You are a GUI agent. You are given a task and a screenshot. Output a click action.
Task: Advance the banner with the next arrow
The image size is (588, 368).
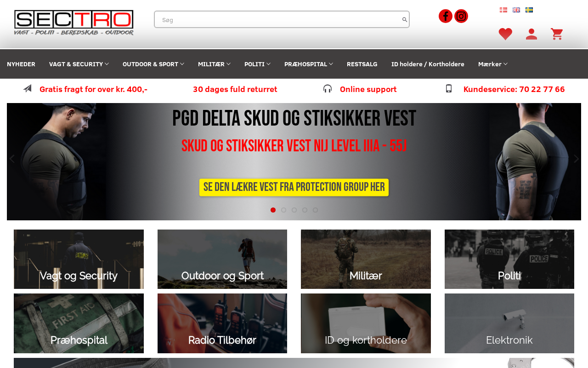tap(576, 159)
